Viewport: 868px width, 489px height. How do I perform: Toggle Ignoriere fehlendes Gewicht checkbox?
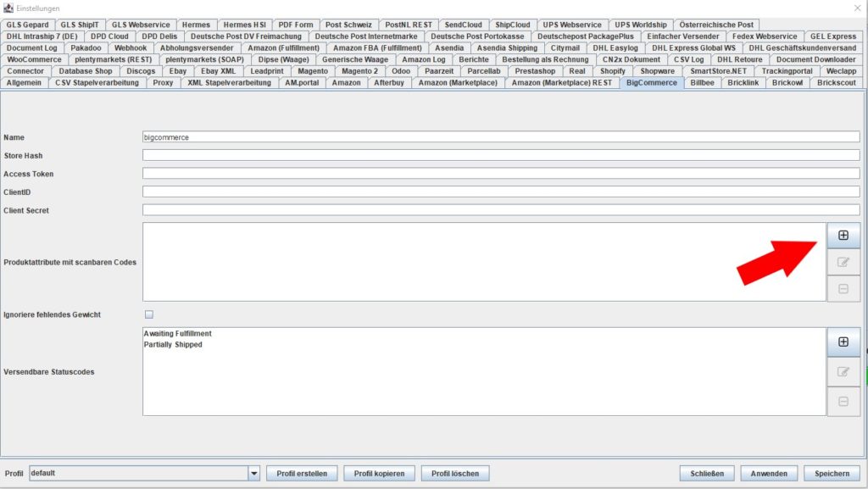(149, 314)
